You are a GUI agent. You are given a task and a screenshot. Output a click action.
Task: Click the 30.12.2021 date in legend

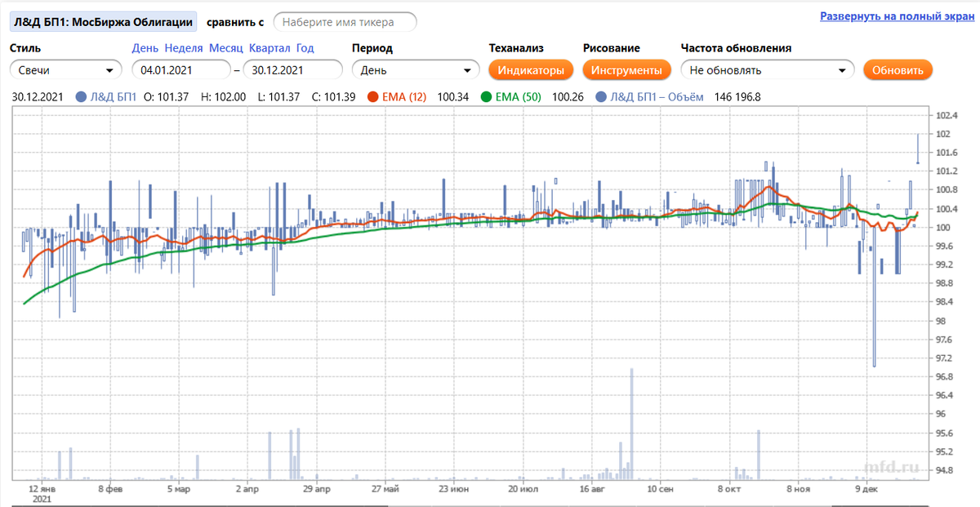coord(38,97)
